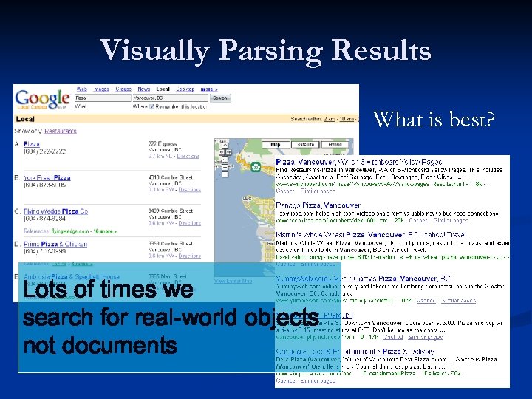Open the Groups tab in Google
Viewport: 532px width, 399px height.
coord(123,89)
